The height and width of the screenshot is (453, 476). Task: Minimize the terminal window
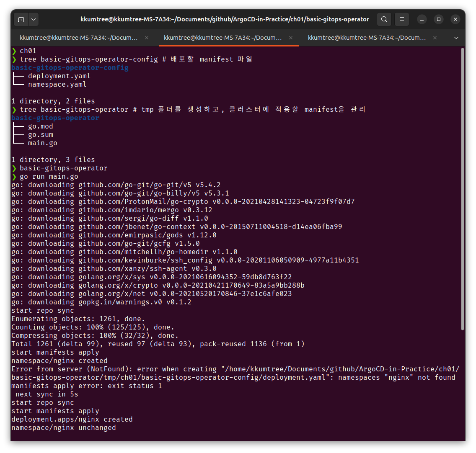(422, 19)
